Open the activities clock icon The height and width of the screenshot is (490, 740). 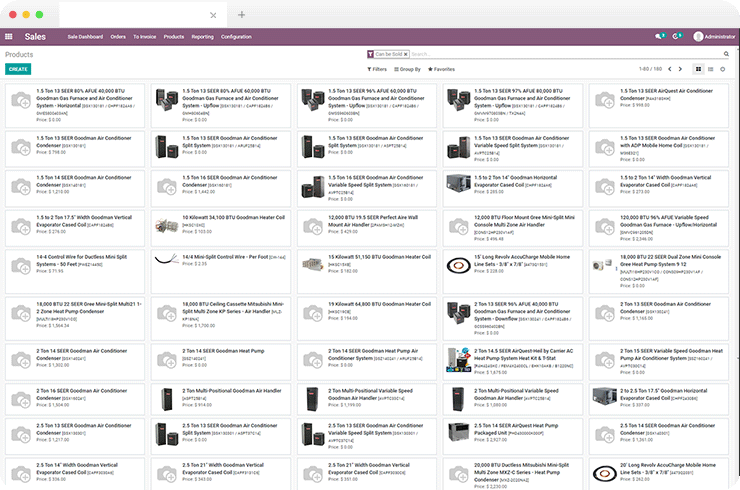[678, 36]
